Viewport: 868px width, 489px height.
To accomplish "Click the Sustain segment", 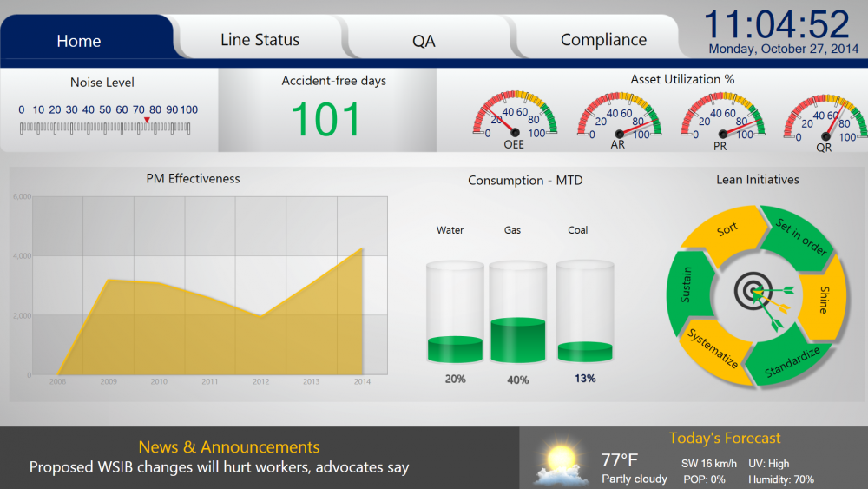I will (687, 287).
